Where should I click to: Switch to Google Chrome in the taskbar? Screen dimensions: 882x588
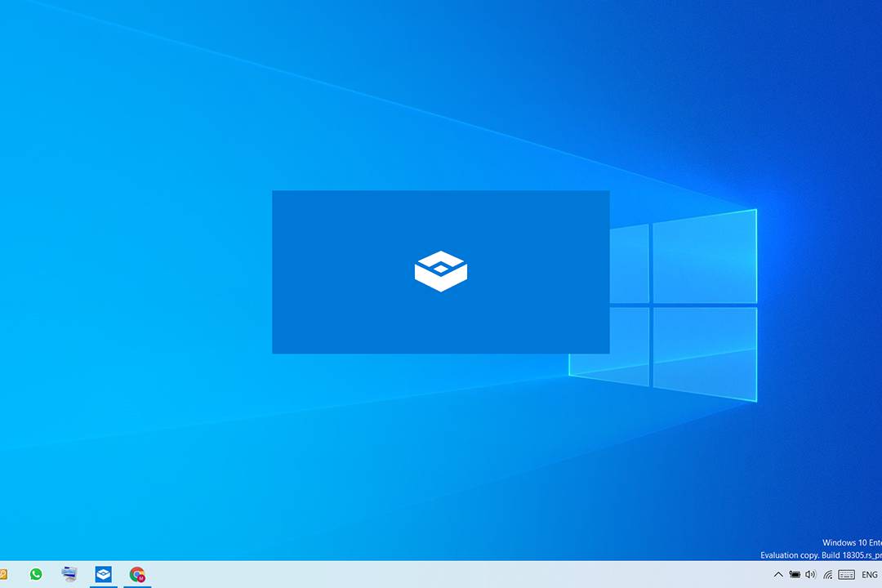tap(137, 574)
